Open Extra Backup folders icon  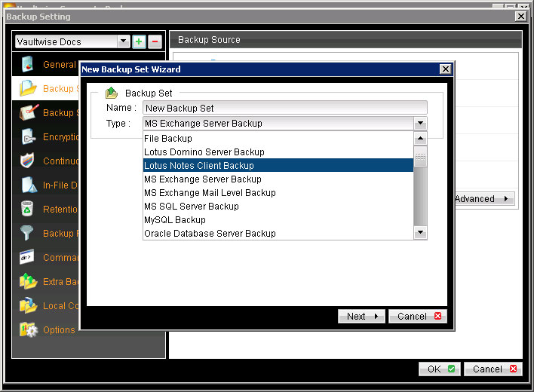[x=28, y=281]
